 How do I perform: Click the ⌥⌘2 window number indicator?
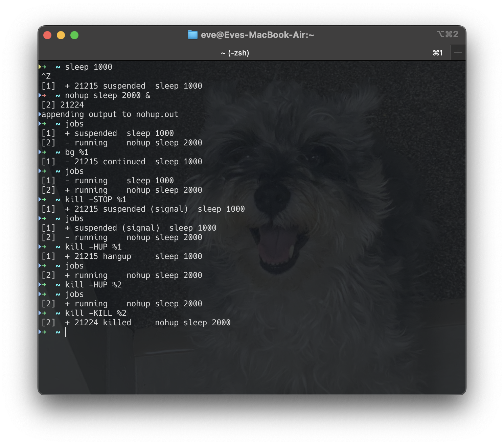tap(447, 34)
